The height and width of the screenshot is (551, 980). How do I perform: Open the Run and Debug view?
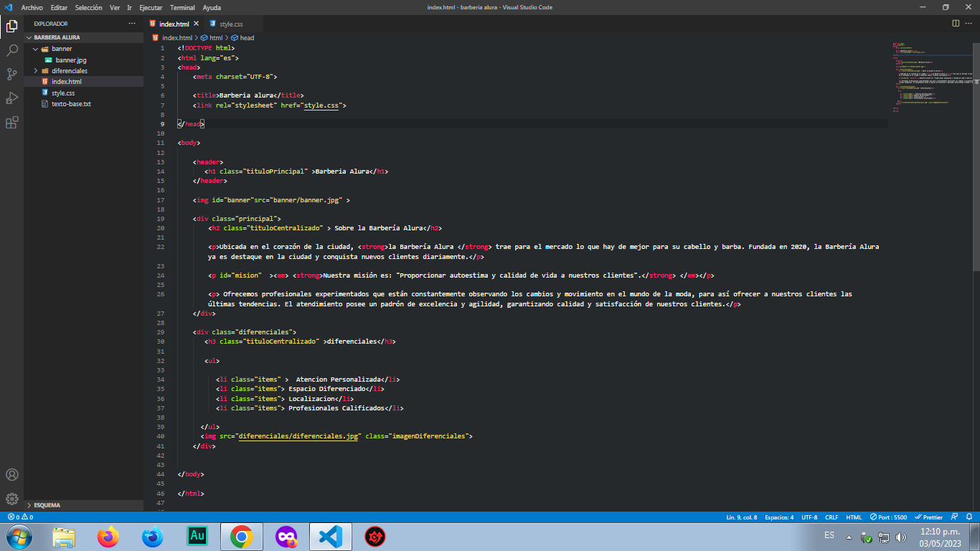[x=11, y=98]
